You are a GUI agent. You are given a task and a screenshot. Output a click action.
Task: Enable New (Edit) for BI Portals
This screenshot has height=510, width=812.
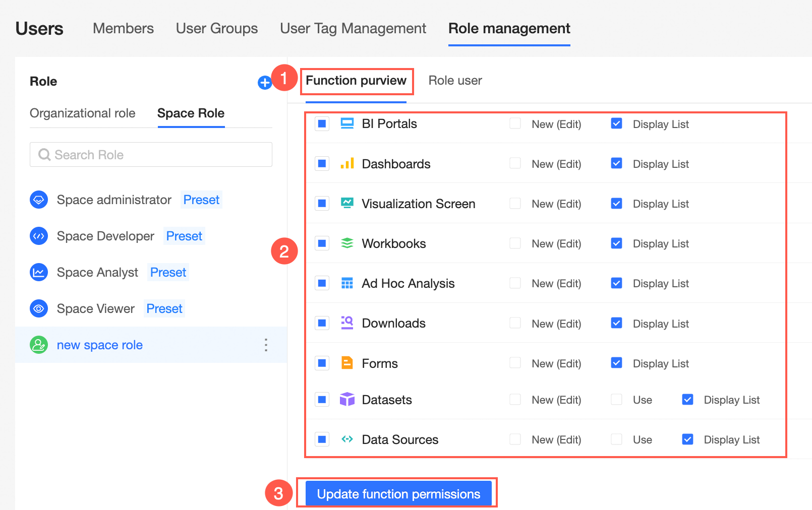coord(515,123)
